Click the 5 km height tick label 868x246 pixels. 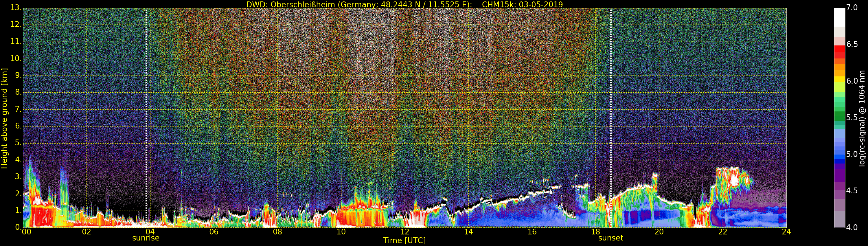tap(18, 143)
